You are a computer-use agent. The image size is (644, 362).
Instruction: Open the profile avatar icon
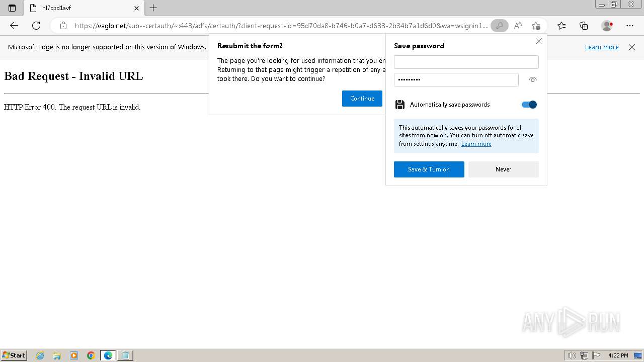click(x=607, y=26)
